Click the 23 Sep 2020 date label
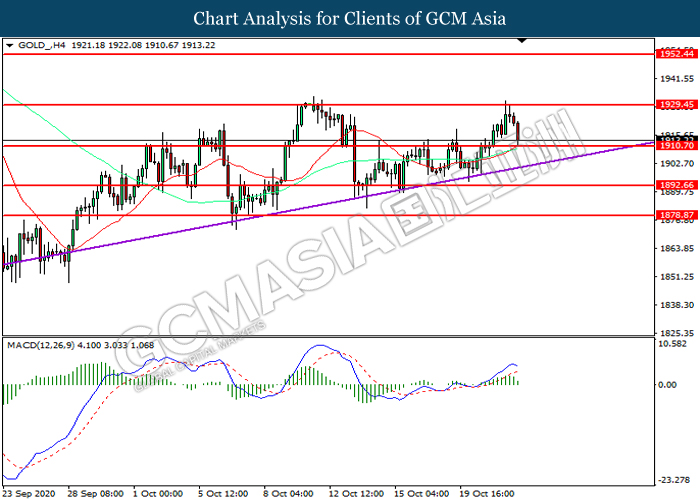 tap(31, 493)
